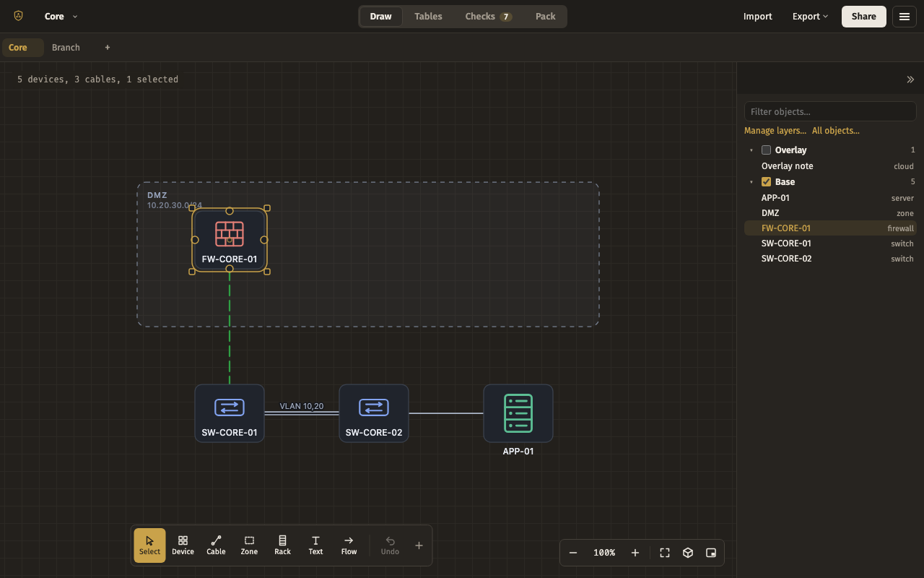
Task: Open the Manage layers link
Action: point(775,131)
